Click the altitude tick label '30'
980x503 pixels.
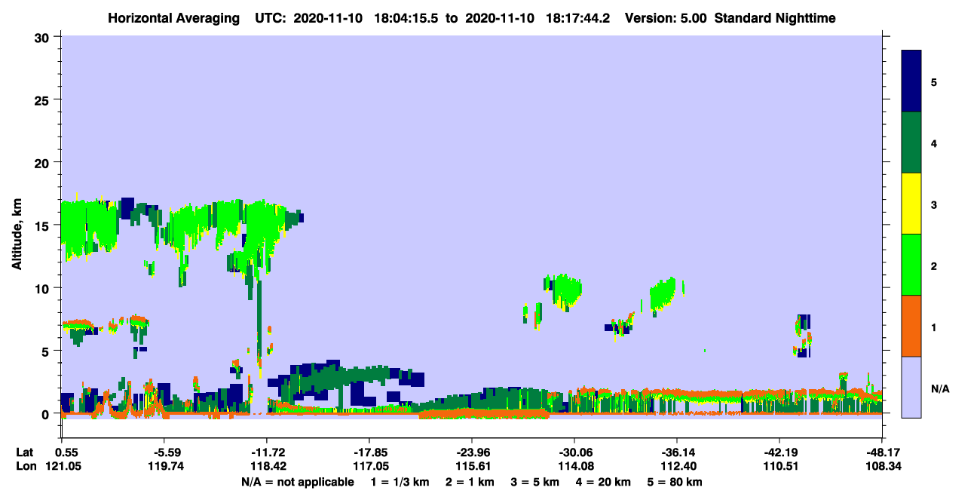(x=44, y=36)
